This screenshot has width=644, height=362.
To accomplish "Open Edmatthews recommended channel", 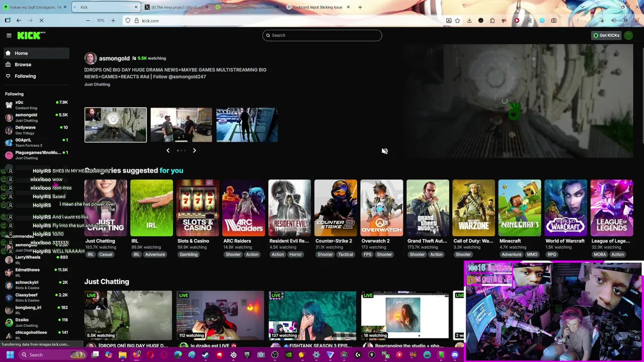I will (x=35, y=272).
